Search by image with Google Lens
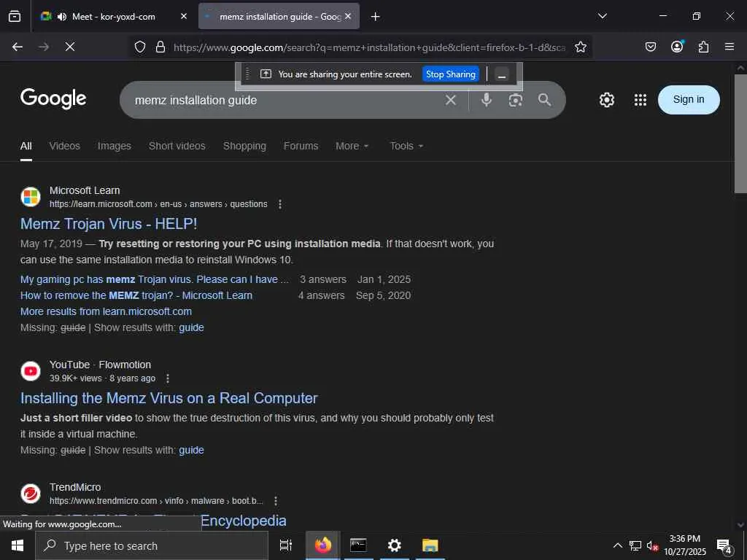Image resolution: width=747 pixels, height=560 pixels. (x=516, y=100)
